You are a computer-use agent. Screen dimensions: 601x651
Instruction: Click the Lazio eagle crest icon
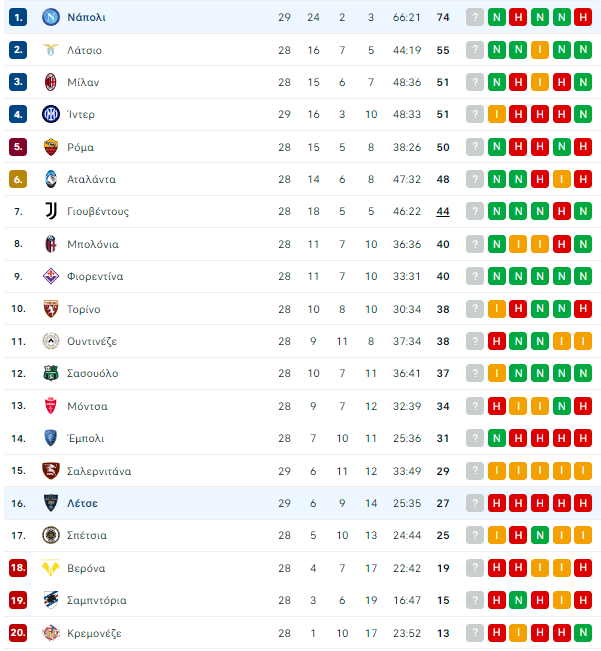pyautogui.click(x=51, y=50)
